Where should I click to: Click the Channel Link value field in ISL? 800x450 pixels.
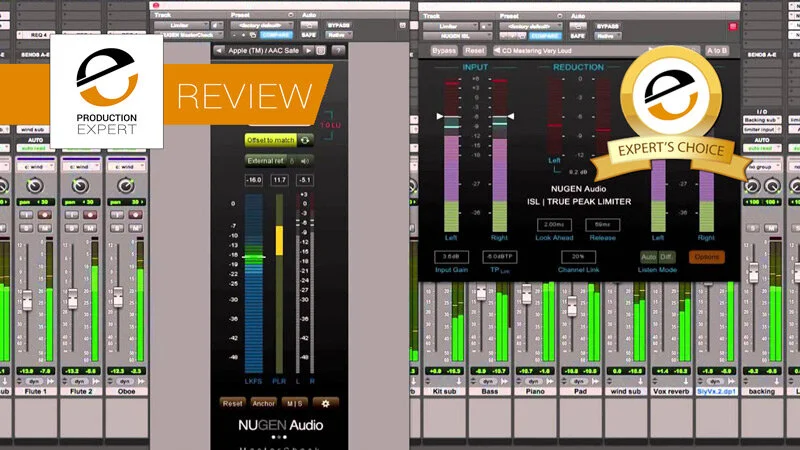pos(578,257)
